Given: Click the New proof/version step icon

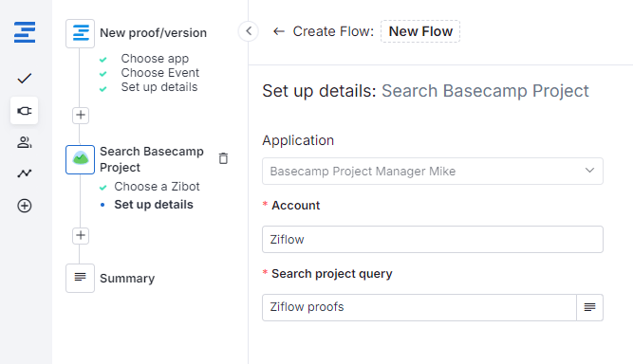Looking at the screenshot, I should coord(81,33).
